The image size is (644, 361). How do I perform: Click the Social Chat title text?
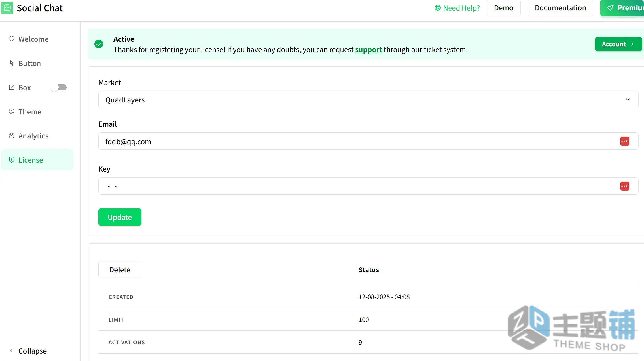click(40, 8)
